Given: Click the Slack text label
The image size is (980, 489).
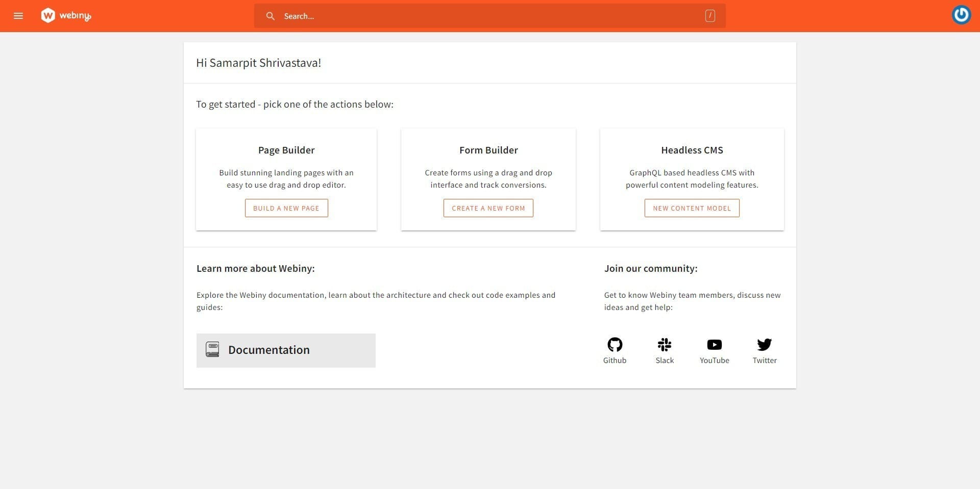Looking at the screenshot, I should pyautogui.click(x=665, y=361).
